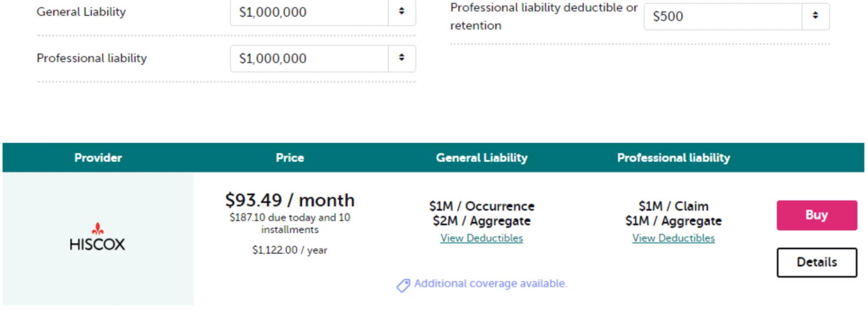The width and height of the screenshot is (868, 317).
Task: Open Hiscox plan Details
Action: click(x=817, y=262)
